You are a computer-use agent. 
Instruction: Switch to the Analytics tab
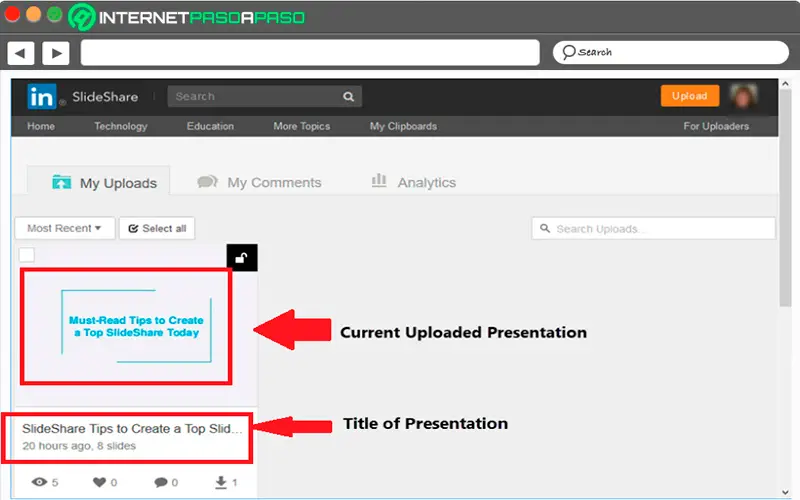click(413, 182)
